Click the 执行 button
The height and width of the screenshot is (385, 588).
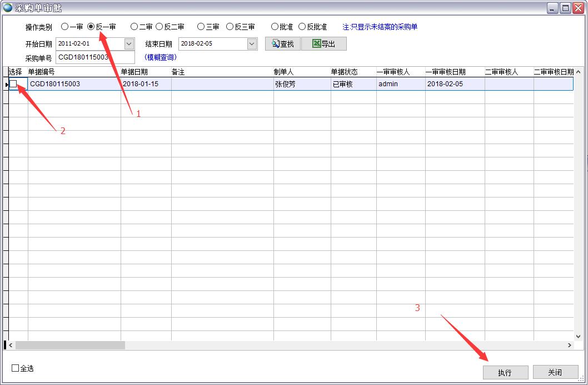[x=505, y=372]
